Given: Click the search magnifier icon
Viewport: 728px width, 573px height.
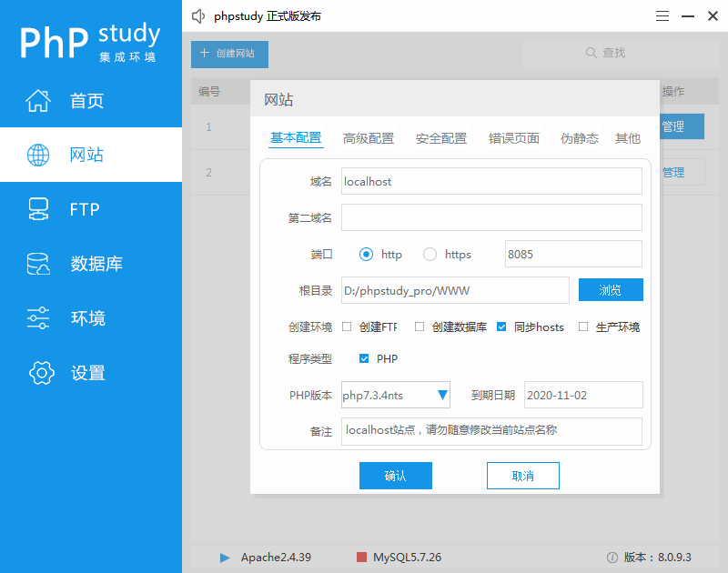Looking at the screenshot, I should (x=591, y=53).
